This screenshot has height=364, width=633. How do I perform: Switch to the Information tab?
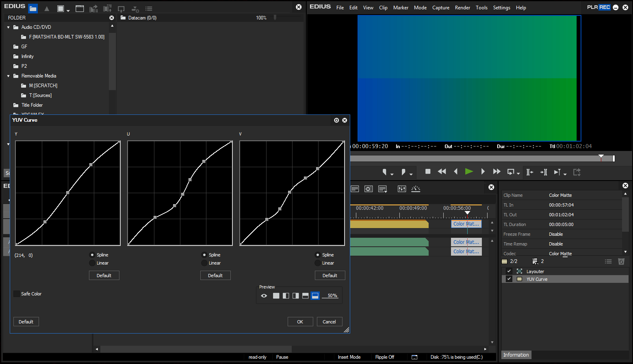pos(516,355)
